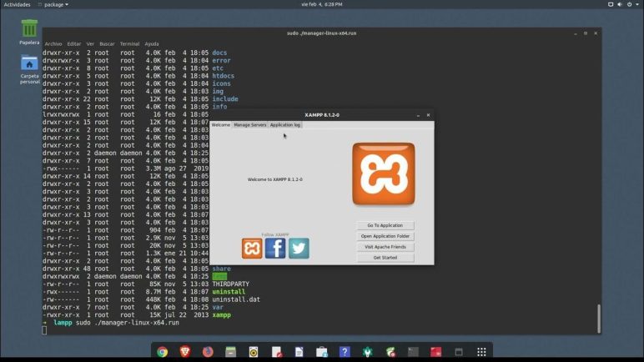
Task: Open XAMPP Facebook page icon
Action: (x=275, y=249)
